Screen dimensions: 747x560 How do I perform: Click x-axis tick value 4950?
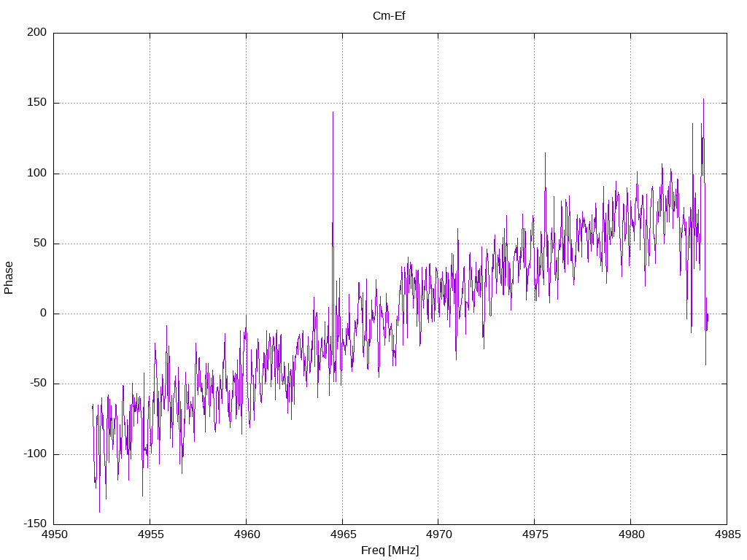click(x=55, y=534)
